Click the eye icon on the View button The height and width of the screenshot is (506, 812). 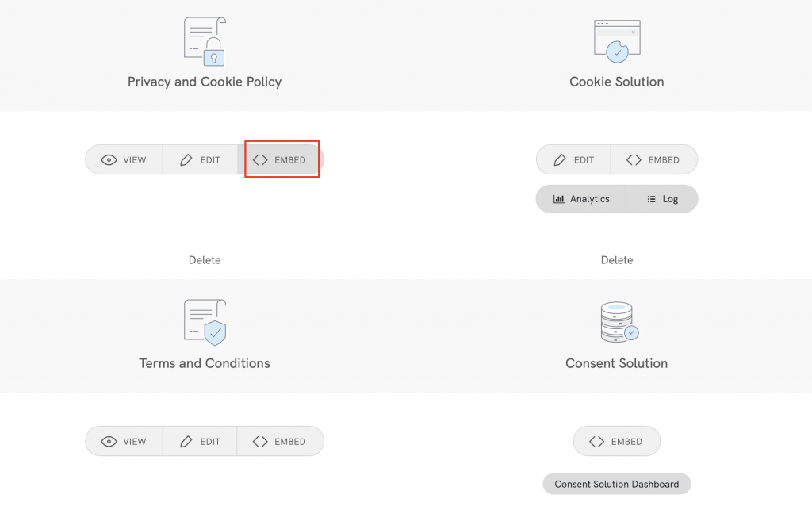(111, 159)
